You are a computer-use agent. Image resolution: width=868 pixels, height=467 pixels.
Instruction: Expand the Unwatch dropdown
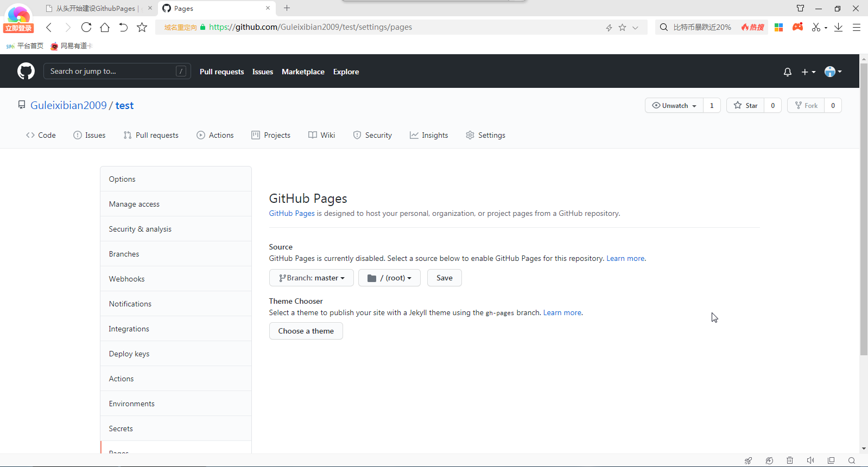(674, 105)
